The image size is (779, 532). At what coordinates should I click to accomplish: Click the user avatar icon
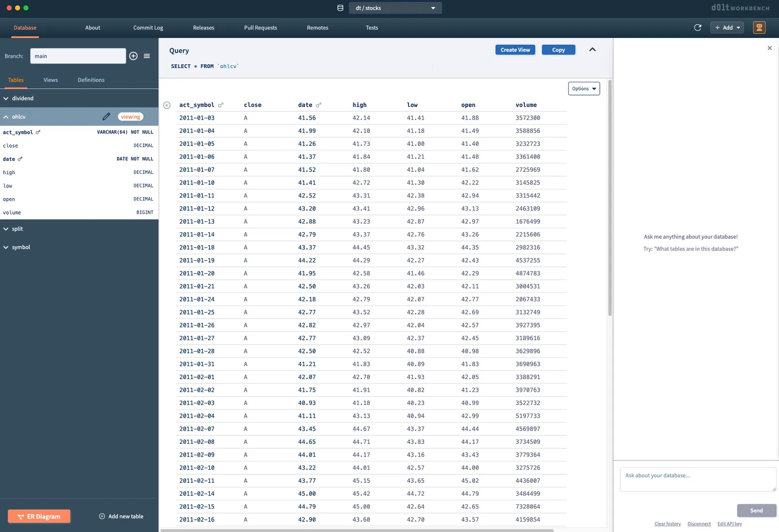coord(759,28)
